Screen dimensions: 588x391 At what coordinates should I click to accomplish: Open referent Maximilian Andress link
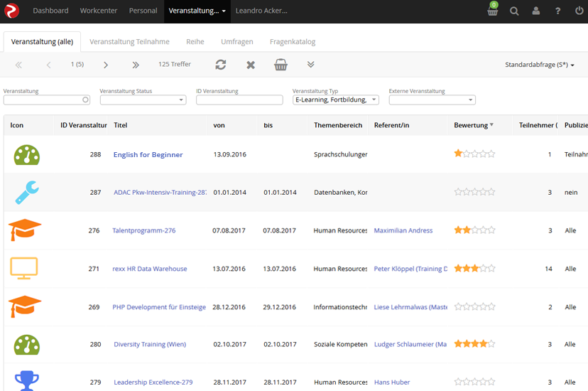pos(403,230)
